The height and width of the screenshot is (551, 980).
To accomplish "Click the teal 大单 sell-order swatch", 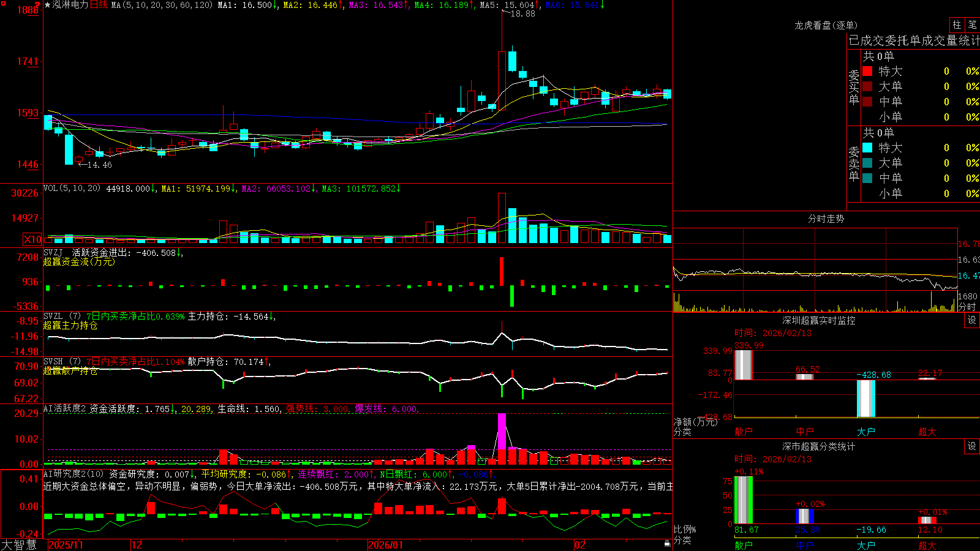I will (867, 163).
